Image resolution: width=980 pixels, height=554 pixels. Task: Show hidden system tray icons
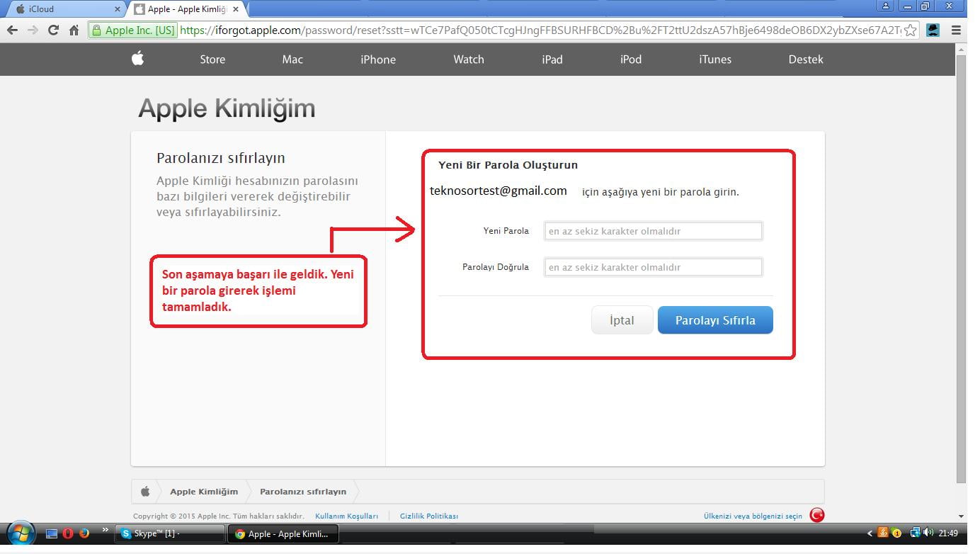click(x=870, y=533)
